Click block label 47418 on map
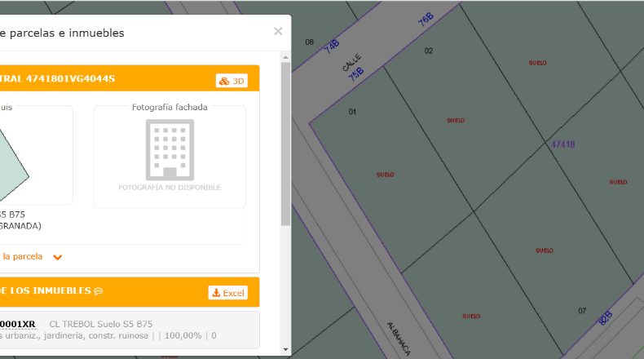Viewport: 644px width, 359px height. (562, 144)
